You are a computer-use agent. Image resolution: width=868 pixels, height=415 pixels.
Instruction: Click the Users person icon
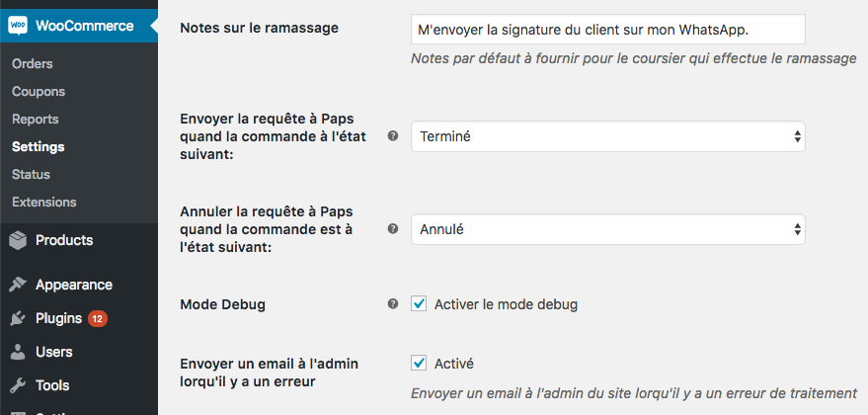(18, 352)
